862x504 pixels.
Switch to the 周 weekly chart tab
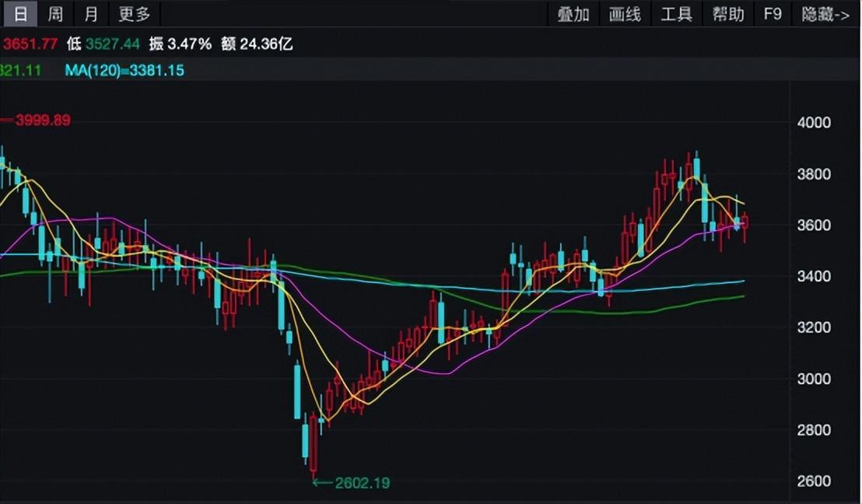pos(55,14)
